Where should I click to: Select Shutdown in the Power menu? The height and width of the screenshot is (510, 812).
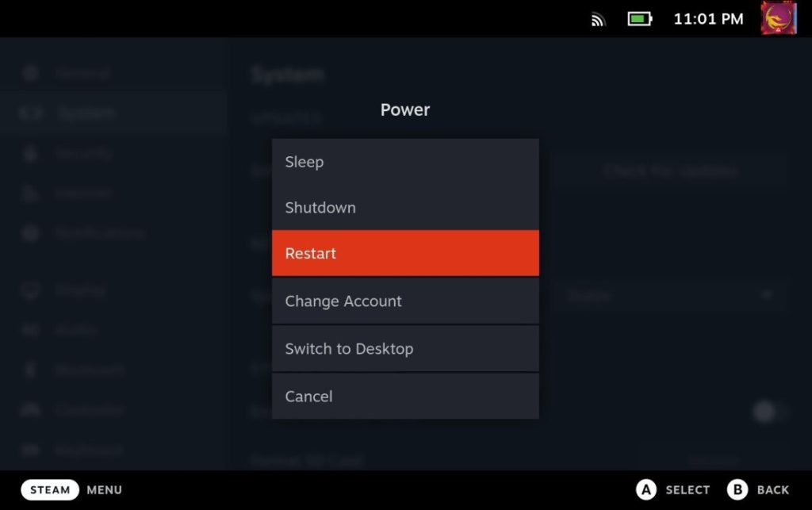[405, 207]
